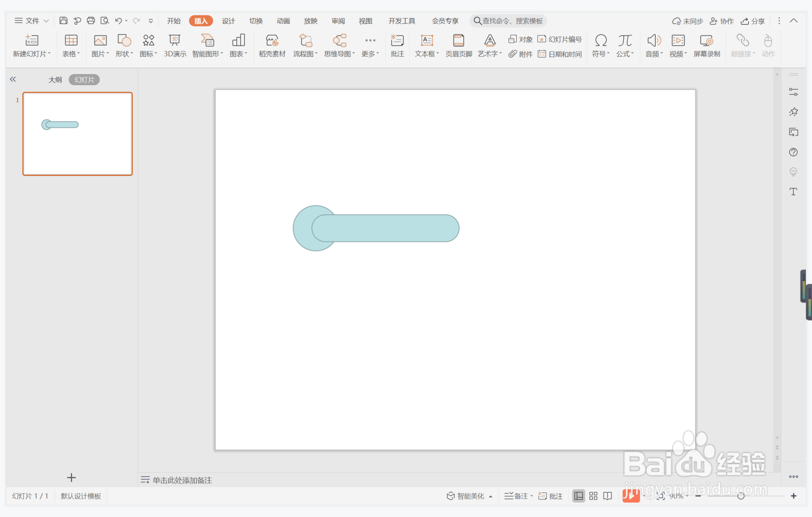812x517 pixels.
Task: Open the 文件 menu dropdown
Action: (32, 21)
